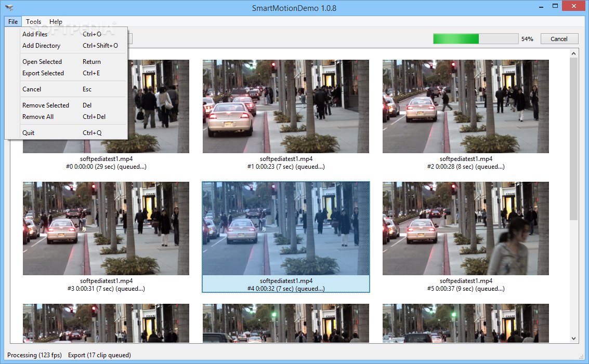Click 'Processing (123 fps)' status text

[34, 355]
